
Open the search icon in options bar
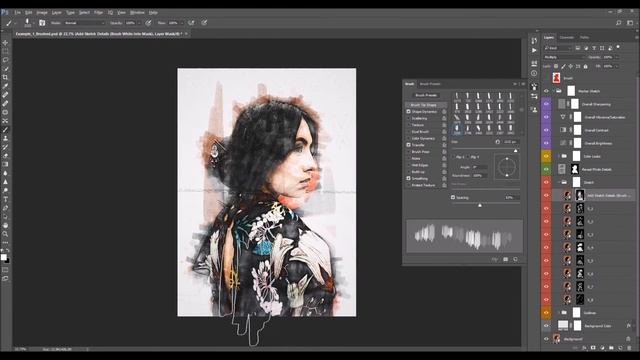point(619,23)
